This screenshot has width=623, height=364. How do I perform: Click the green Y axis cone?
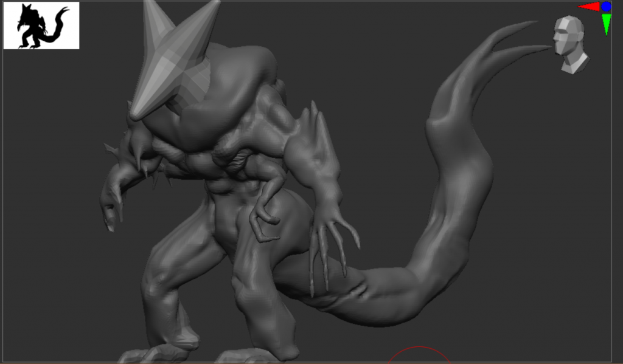607,24
